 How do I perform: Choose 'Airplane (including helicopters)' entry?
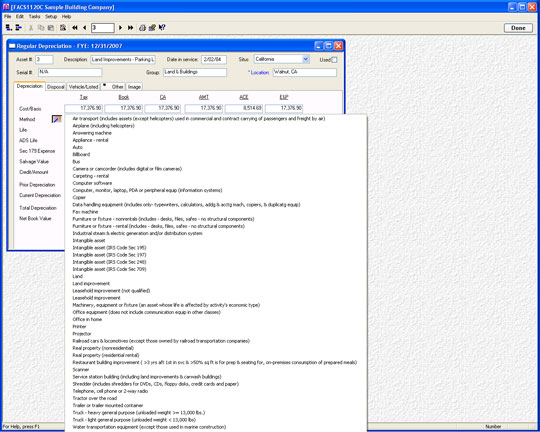point(103,126)
